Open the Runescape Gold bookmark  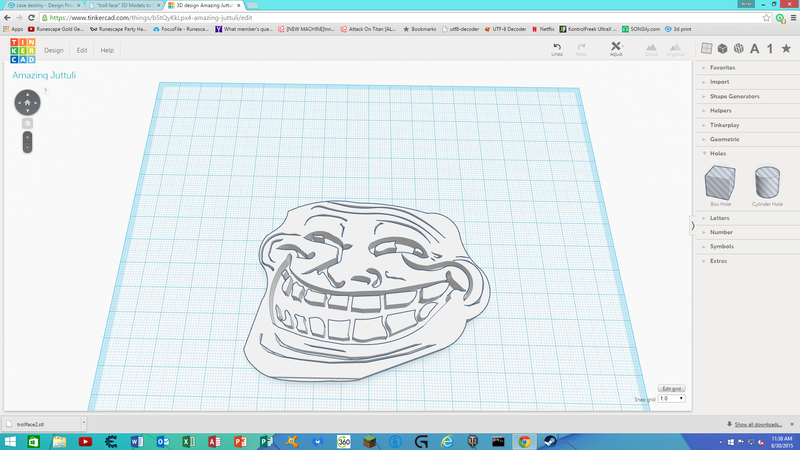click(x=56, y=29)
